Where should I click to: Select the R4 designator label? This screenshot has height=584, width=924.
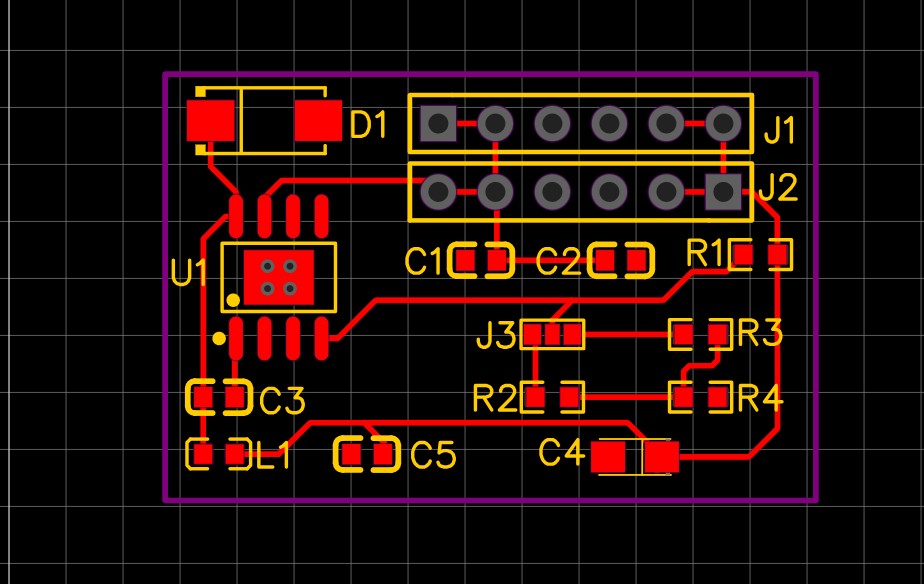click(760, 398)
